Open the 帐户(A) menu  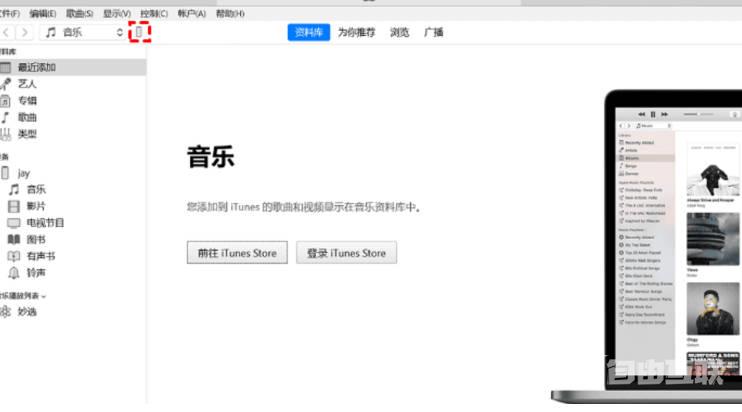click(192, 14)
